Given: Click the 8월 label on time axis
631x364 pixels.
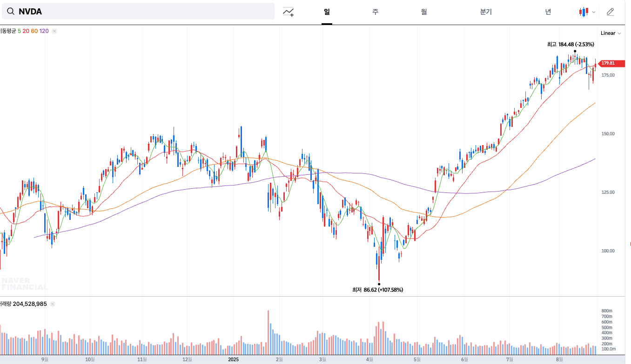Looking at the screenshot, I should pos(560,359).
